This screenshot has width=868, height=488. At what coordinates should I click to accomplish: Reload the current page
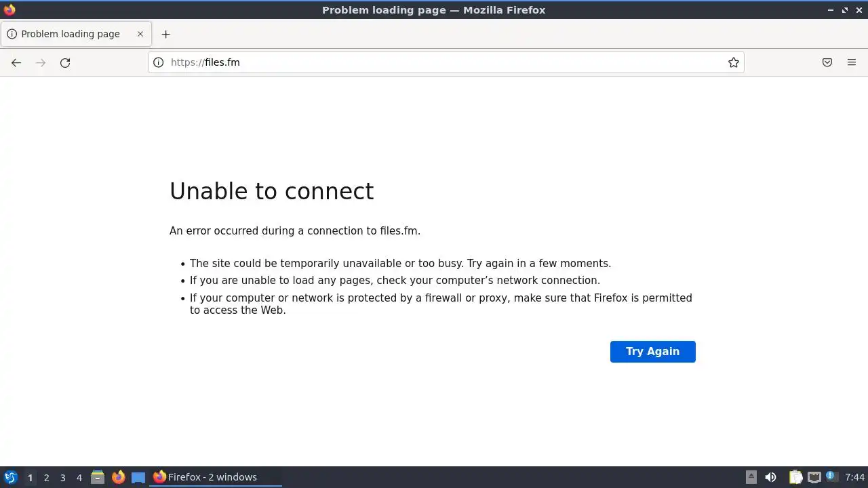coord(65,62)
